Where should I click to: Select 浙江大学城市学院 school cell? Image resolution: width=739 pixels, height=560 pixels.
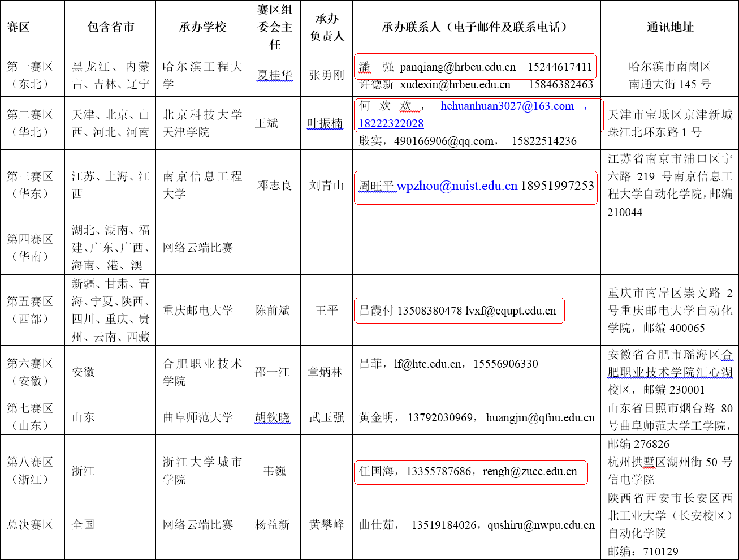pyautogui.click(x=202, y=471)
